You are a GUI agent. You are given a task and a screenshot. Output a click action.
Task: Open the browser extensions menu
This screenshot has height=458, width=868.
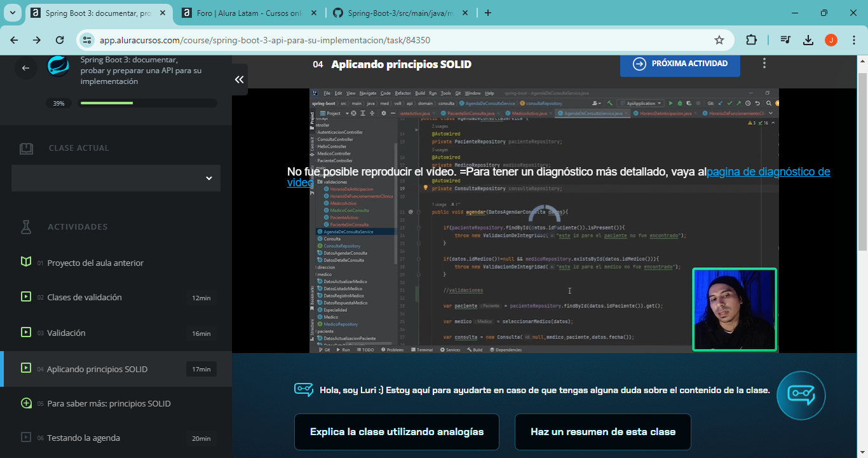751,40
